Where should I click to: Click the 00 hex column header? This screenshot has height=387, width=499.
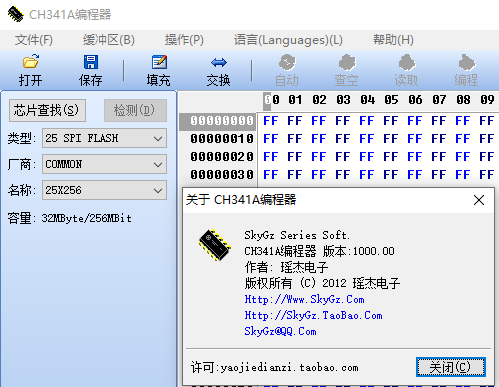coord(272,100)
